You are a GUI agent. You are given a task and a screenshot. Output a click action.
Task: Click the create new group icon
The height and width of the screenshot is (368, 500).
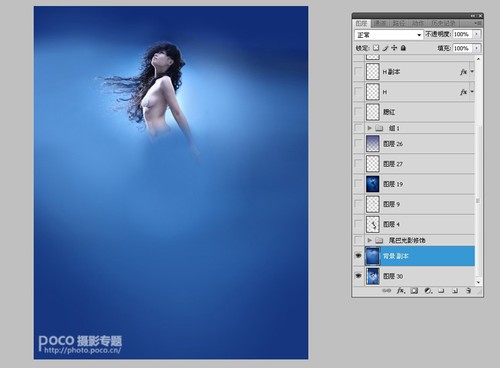click(441, 291)
